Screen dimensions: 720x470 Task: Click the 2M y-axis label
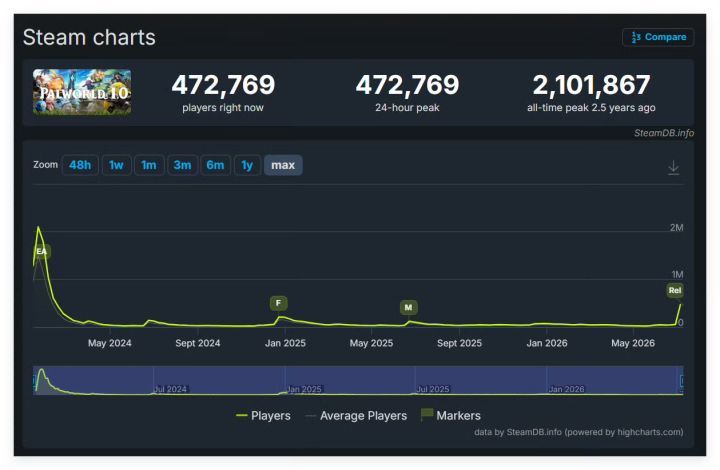[676, 228]
